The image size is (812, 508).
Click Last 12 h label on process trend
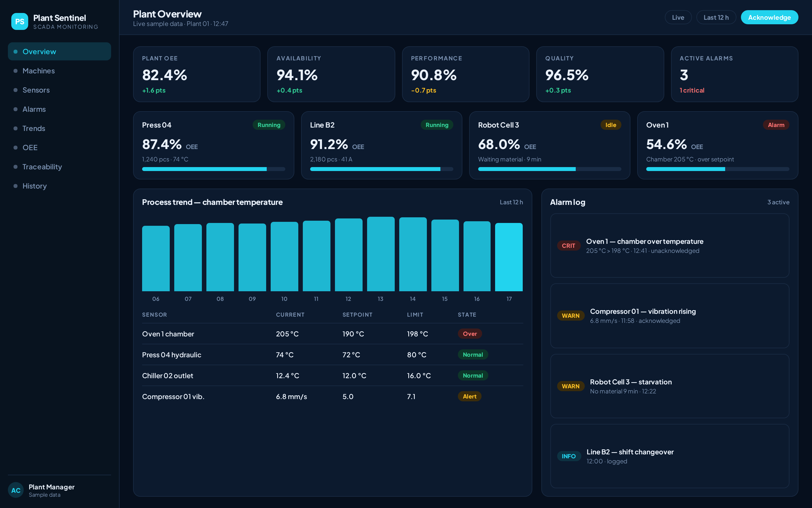coord(511,202)
